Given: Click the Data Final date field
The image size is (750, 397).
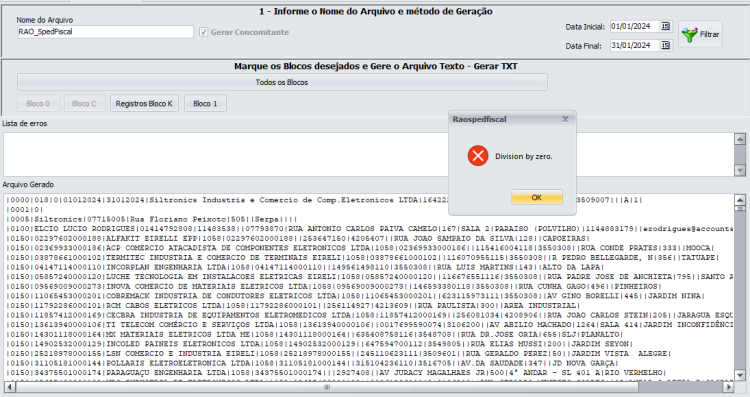Looking at the screenshot, I should (635, 45).
